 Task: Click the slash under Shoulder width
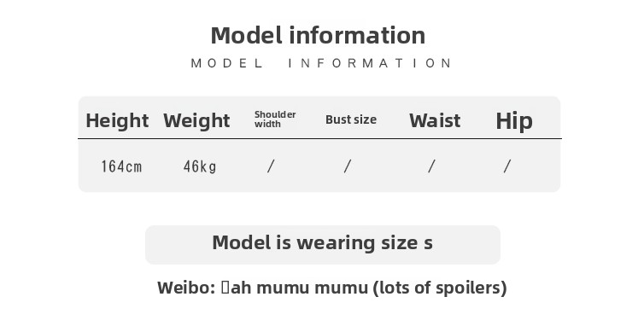pyautogui.click(x=271, y=166)
